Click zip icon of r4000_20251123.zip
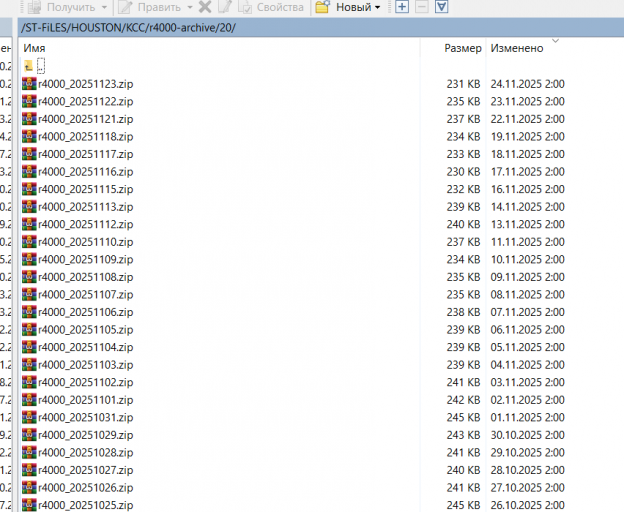624x512 pixels. (x=29, y=84)
